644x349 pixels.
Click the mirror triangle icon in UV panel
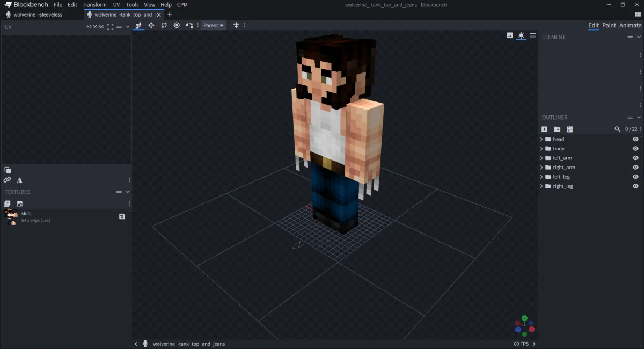pos(20,180)
